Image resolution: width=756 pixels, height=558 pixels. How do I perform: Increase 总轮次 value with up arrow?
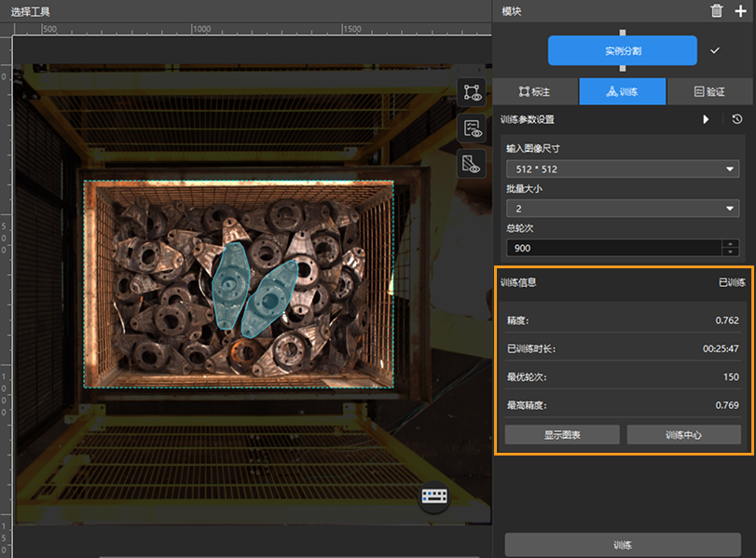point(730,243)
